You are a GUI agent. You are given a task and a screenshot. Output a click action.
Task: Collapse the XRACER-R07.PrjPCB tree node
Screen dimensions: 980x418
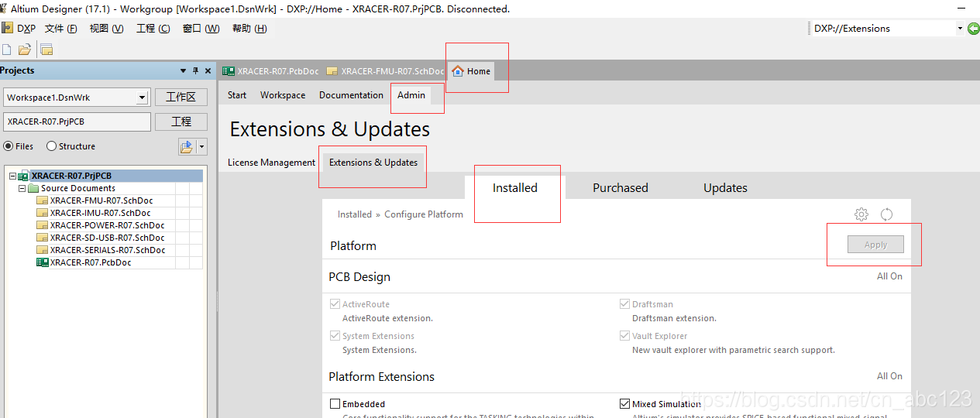point(12,176)
